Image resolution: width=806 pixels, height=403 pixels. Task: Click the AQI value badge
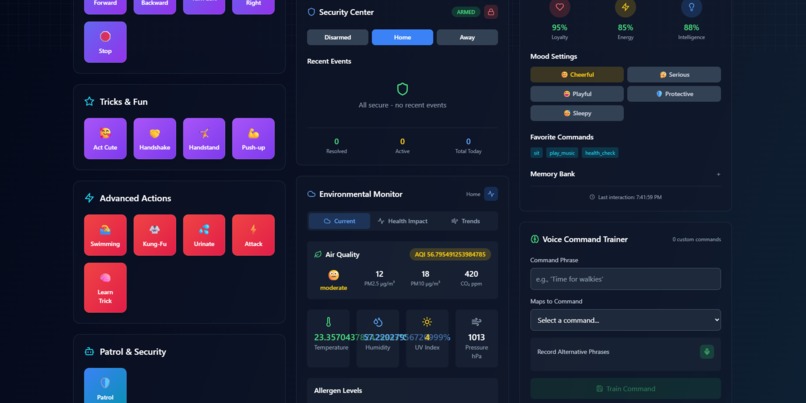pyautogui.click(x=450, y=254)
